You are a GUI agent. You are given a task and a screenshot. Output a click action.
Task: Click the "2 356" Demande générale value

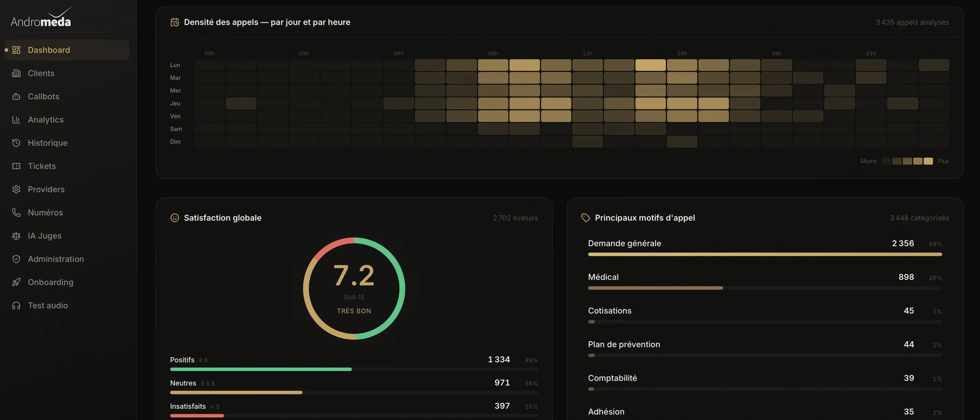pyautogui.click(x=903, y=243)
